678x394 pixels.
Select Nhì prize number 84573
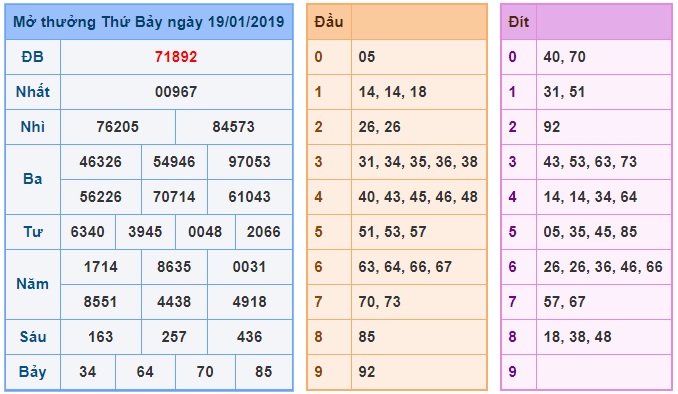[233, 127]
